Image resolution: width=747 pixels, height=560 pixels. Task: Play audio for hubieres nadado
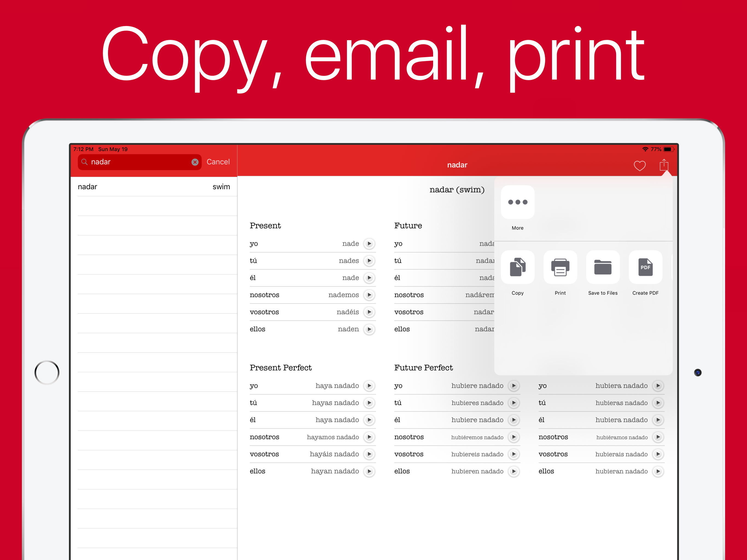point(514,403)
